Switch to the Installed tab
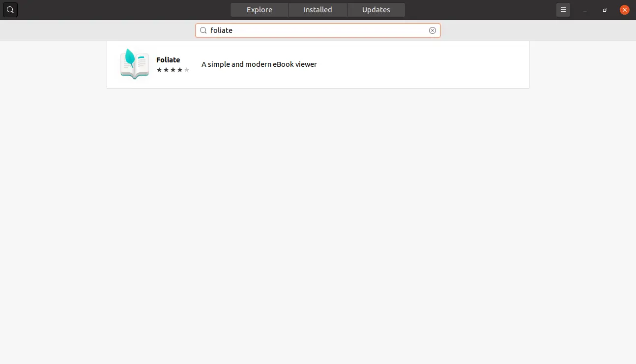 click(318, 10)
